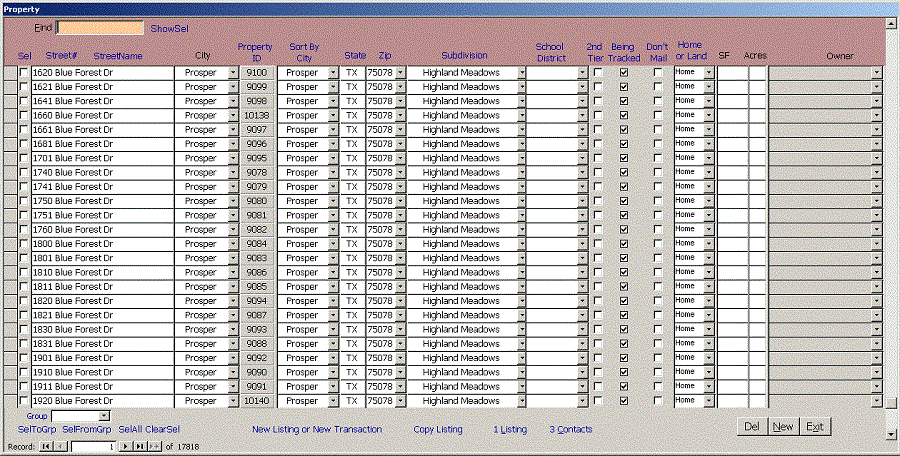Click Property ID 10140 button
This screenshot has height=456, width=900.
(257, 401)
